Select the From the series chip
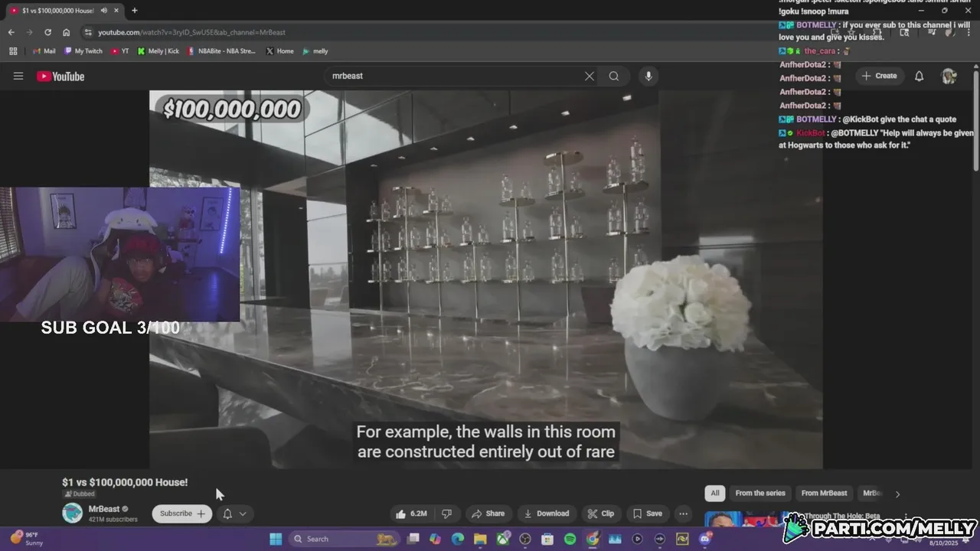The height and width of the screenshot is (551, 980). [x=760, y=493]
